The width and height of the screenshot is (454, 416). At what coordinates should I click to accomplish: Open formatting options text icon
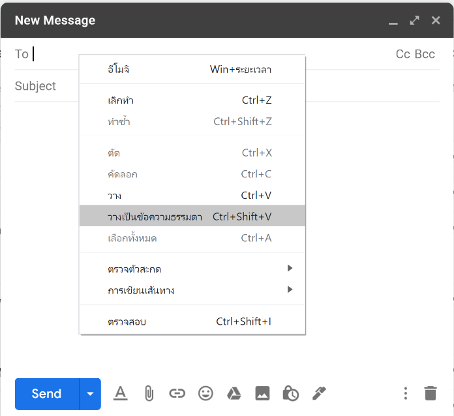click(120, 394)
